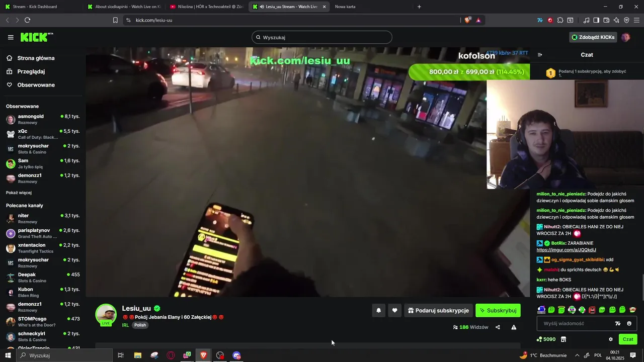Open Kubon recommended channel
This screenshot has width=644, height=362.
click(42, 292)
